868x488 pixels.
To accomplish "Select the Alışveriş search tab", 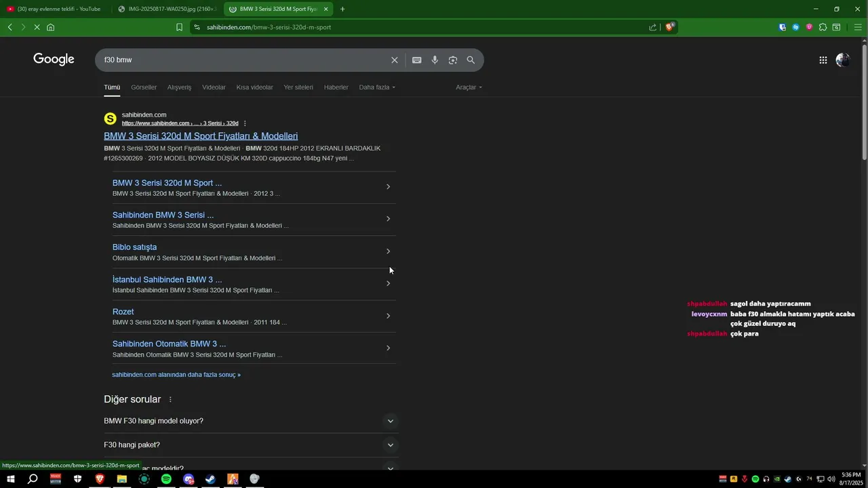I will (179, 87).
